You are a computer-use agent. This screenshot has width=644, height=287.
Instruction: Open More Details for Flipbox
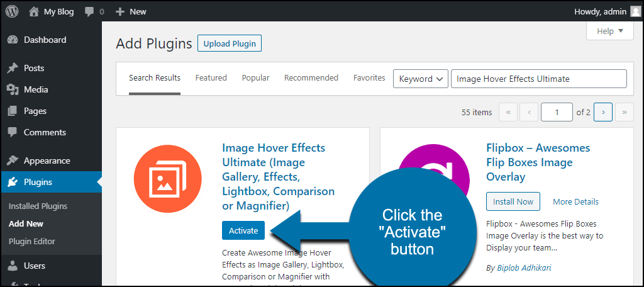pyautogui.click(x=575, y=202)
